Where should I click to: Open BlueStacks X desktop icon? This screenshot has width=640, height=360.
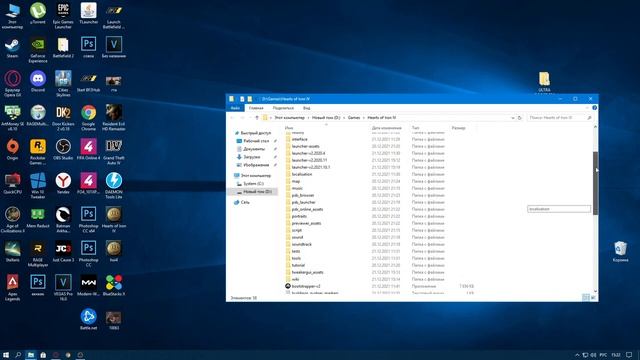pos(113,285)
